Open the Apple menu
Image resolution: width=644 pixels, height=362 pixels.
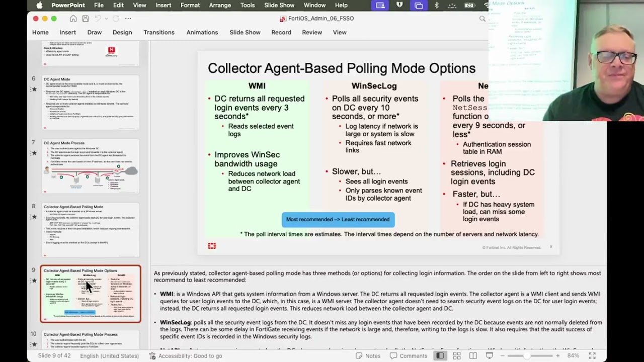(x=39, y=5)
